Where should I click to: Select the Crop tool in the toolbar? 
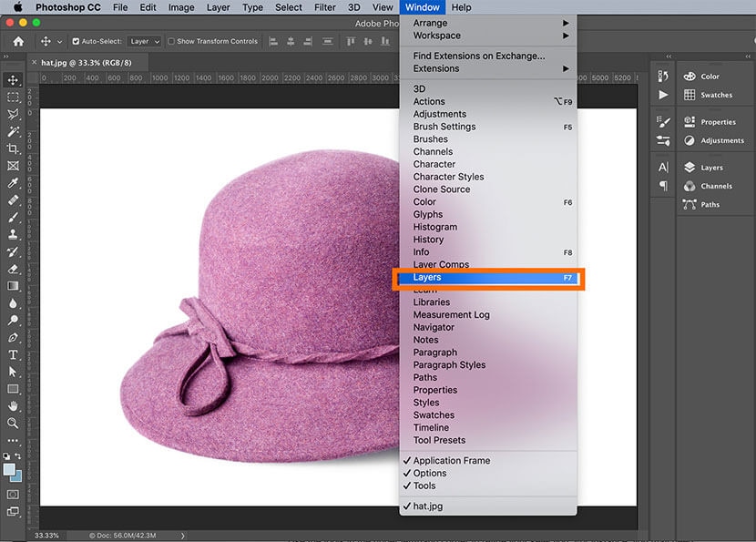point(13,148)
